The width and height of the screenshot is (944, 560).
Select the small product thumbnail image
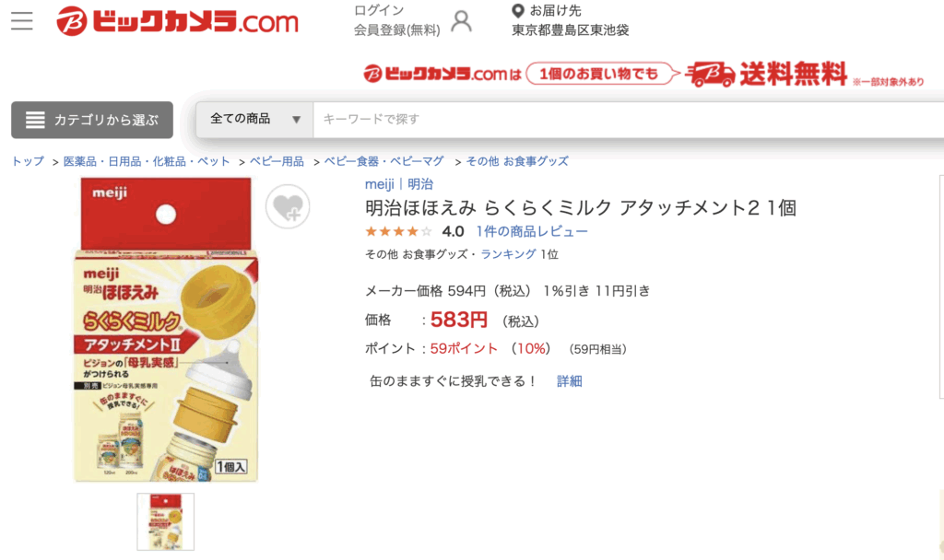(166, 521)
